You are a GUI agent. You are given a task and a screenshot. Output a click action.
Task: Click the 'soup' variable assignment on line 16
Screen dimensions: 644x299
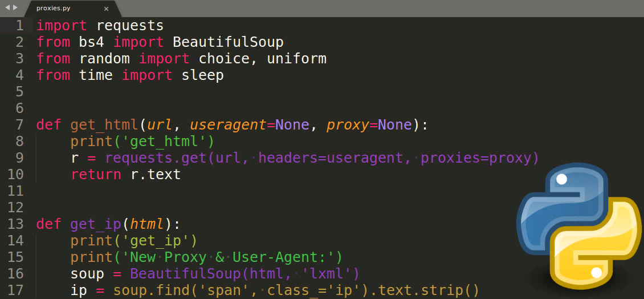87,274
